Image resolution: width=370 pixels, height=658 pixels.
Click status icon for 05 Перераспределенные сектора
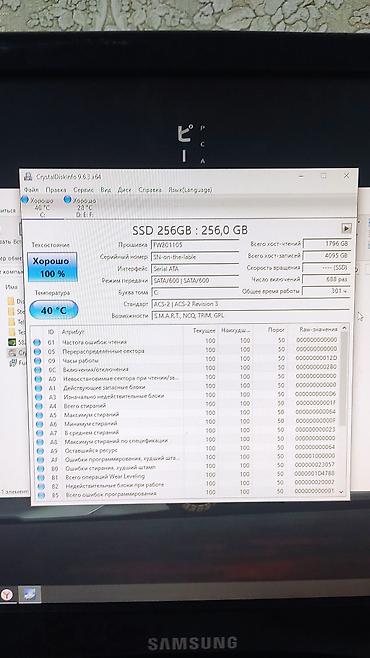click(37, 351)
